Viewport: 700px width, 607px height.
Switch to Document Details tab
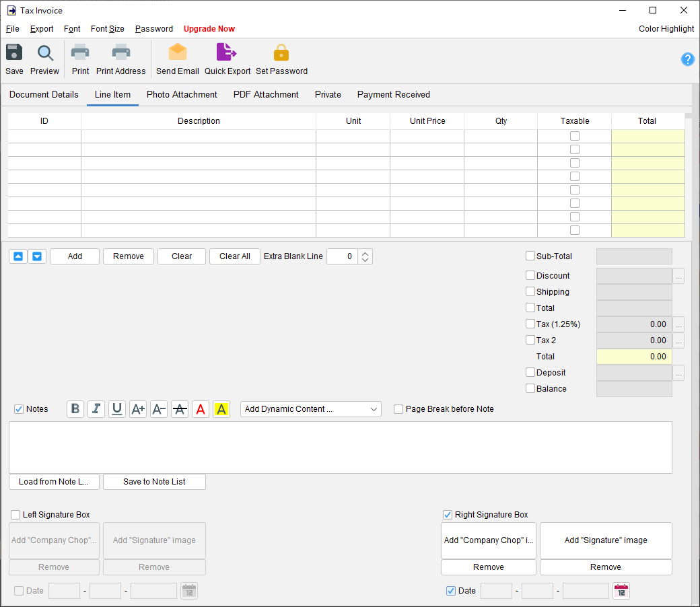click(44, 95)
